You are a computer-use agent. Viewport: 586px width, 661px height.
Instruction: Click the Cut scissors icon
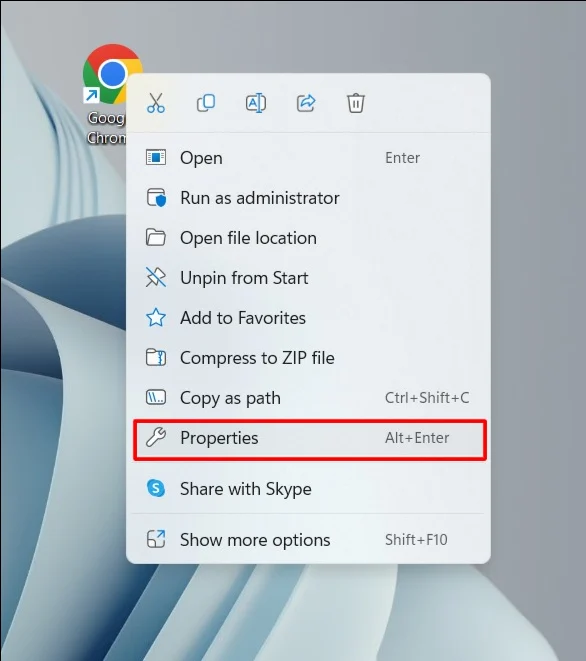pyautogui.click(x=156, y=103)
